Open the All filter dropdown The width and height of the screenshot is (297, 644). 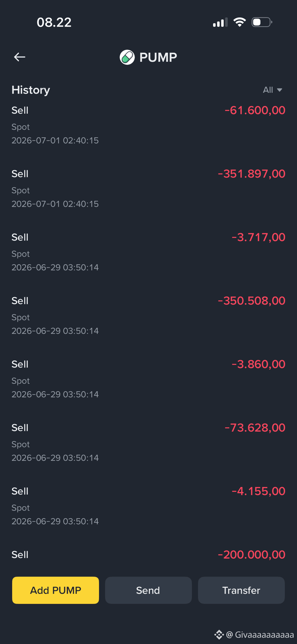click(273, 90)
